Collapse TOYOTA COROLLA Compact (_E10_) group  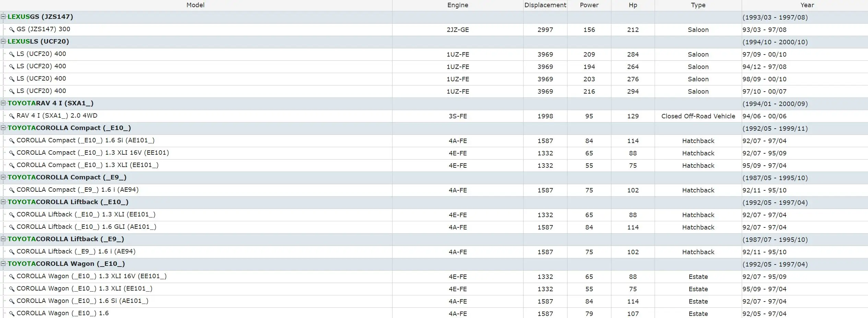click(x=3, y=128)
